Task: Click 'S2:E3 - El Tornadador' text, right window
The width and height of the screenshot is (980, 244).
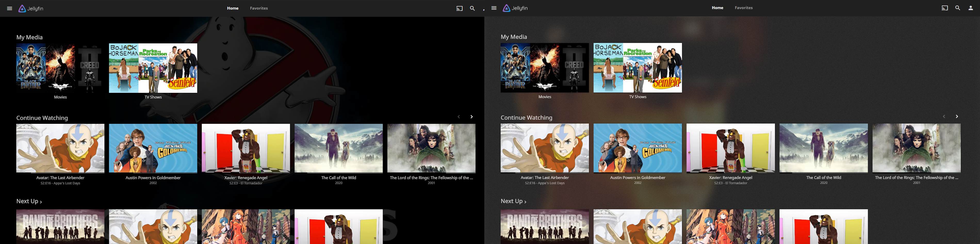Action: [730, 183]
